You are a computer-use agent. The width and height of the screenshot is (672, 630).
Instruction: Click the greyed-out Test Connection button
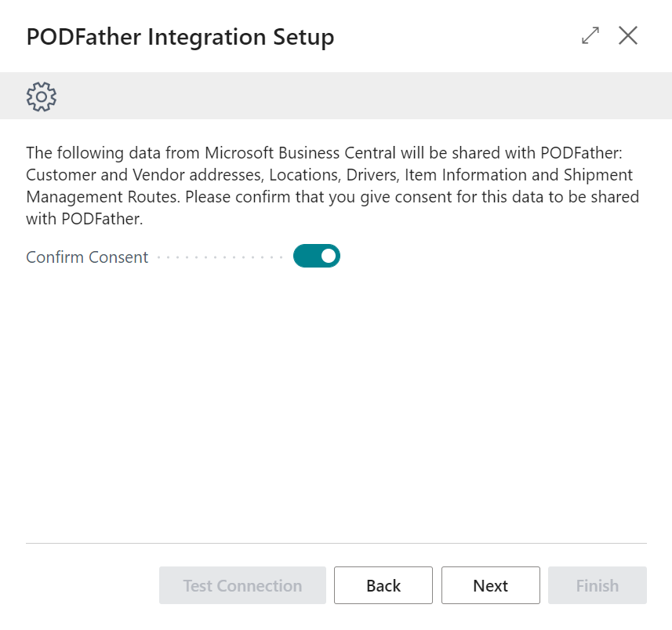click(x=242, y=585)
